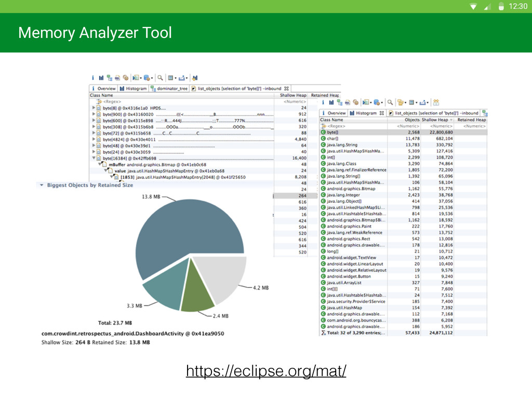Image resolution: width=532 pixels, height=399 pixels.
Task: Open https://eclipse.org/mat/ link
Action: [x=266, y=370]
